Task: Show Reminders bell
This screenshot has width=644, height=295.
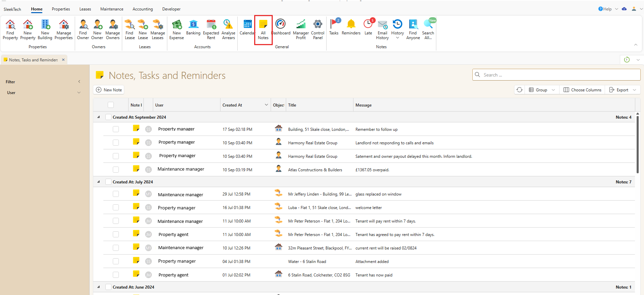Action: [x=351, y=27]
